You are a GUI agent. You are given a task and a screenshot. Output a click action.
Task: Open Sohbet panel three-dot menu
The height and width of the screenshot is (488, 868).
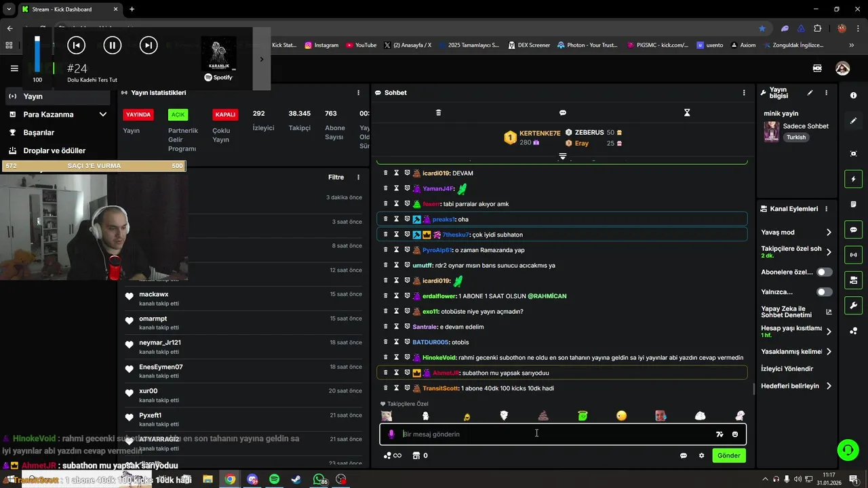tap(744, 93)
